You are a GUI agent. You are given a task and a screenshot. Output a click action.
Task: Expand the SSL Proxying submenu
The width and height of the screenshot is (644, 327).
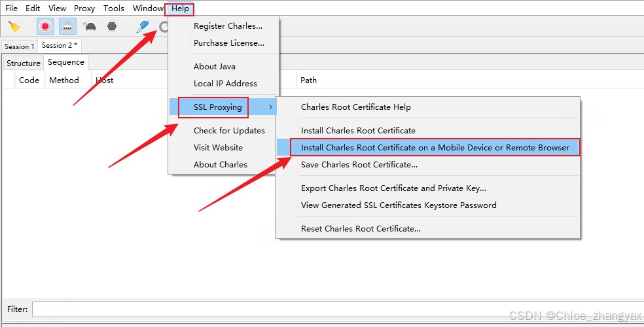tap(224, 107)
